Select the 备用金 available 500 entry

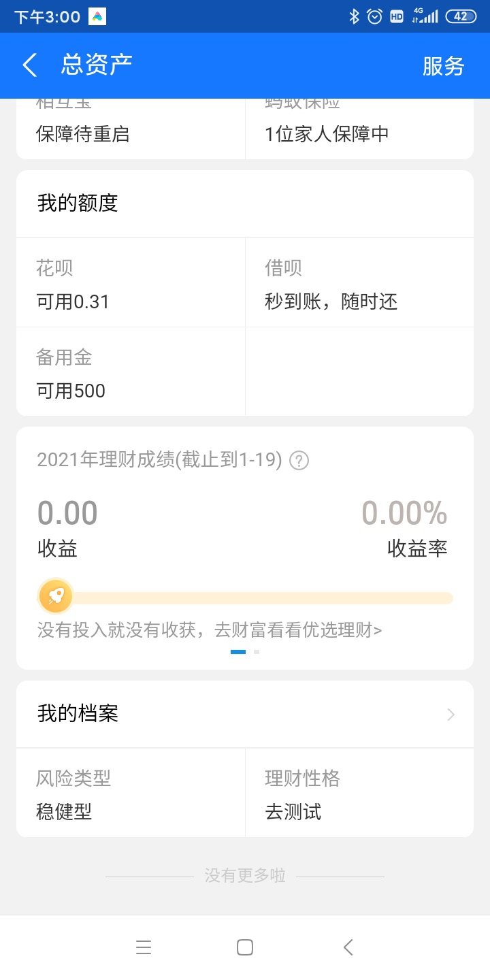pyautogui.click(x=131, y=372)
